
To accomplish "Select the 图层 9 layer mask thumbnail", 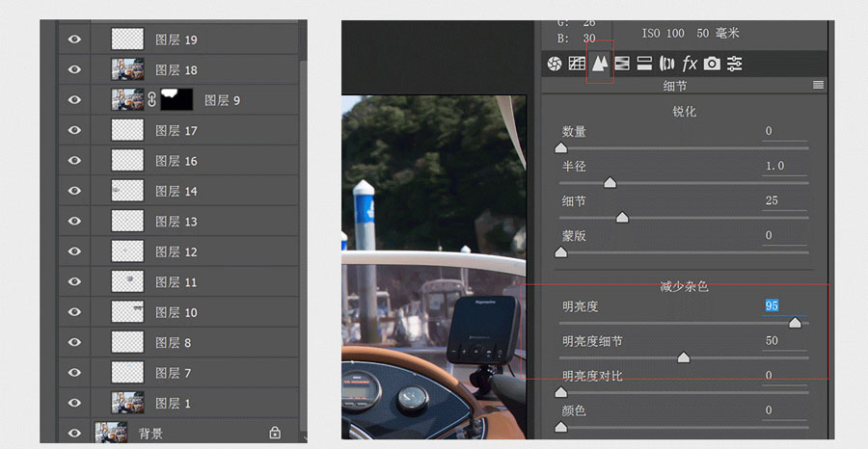I will (176, 99).
